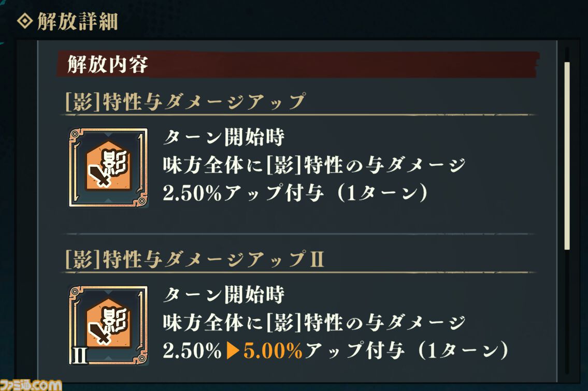Image resolution: width=588 pixels, height=391 pixels.
Task: Click the second skill's 味方全体に description line
Action: [314, 323]
